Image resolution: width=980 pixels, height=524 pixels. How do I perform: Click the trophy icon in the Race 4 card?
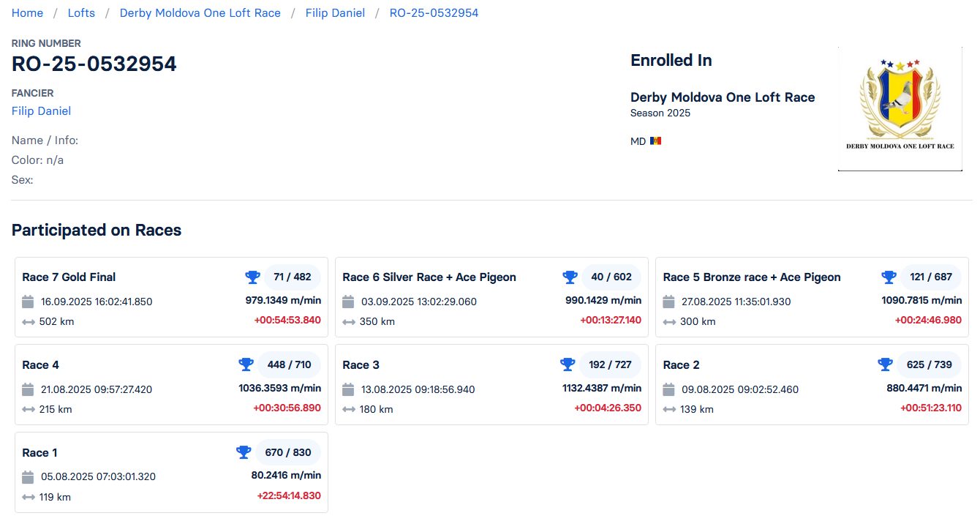coord(246,364)
